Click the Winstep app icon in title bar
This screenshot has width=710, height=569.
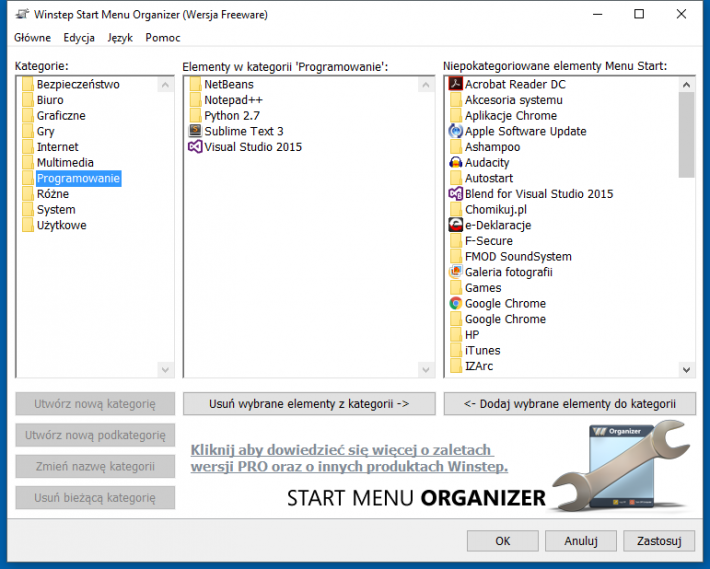(22, 14)
